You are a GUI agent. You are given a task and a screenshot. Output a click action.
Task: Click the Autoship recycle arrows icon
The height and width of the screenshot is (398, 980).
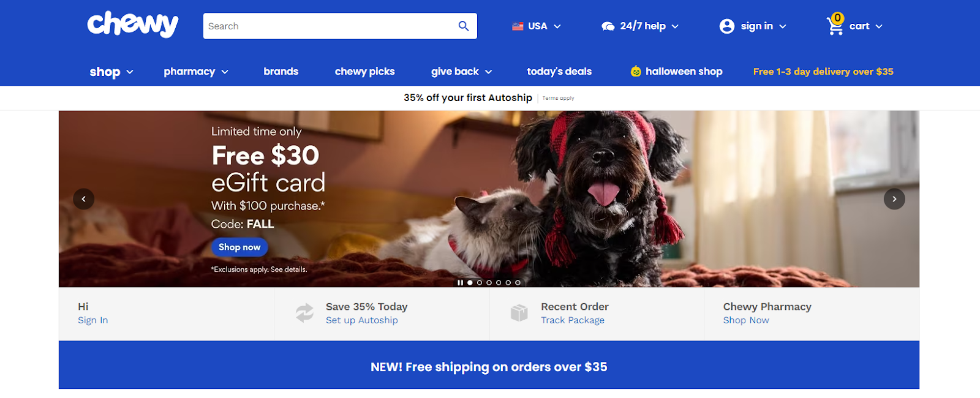pyautogui.click(x=304, y=313)
